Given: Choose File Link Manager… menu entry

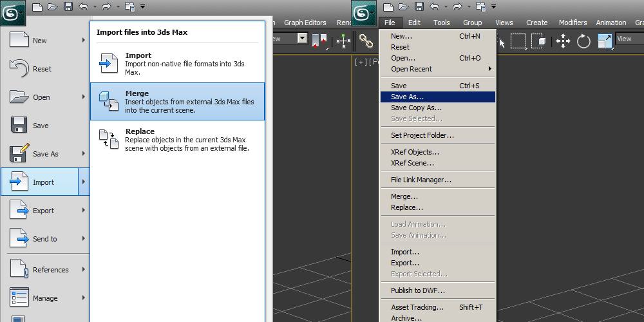Looking at the screenshot, I should [x=438, y=180].
